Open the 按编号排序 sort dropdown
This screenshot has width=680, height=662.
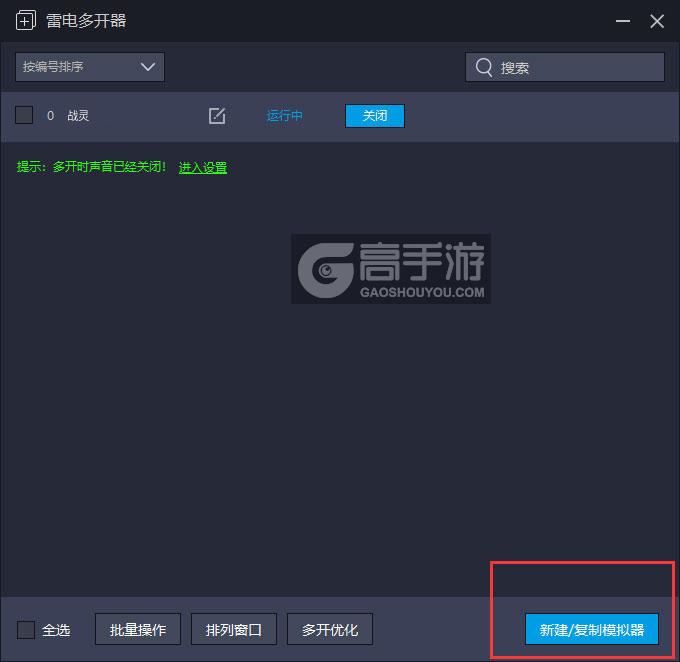[90, 67]
